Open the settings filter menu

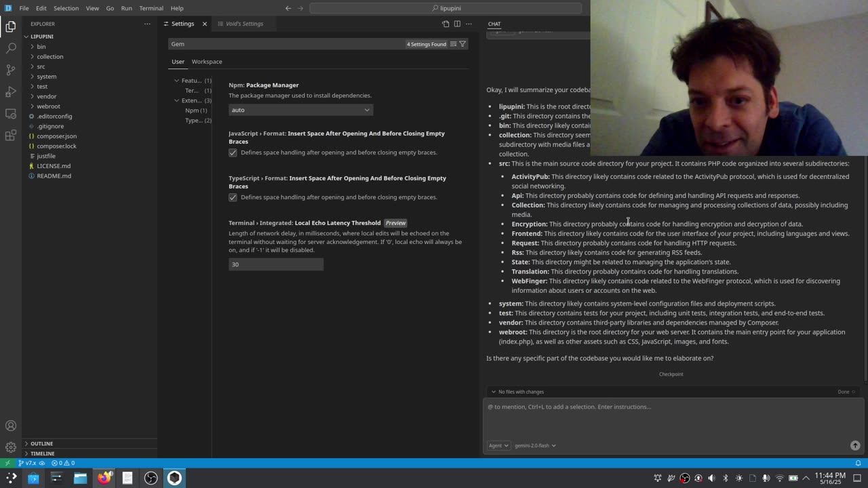(462, 44)
